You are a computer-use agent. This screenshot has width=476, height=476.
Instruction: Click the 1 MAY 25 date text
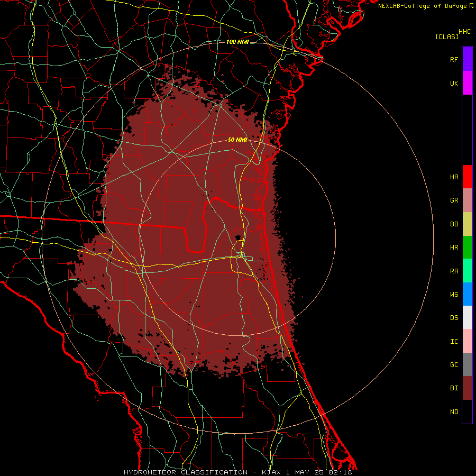click(305, 472)
